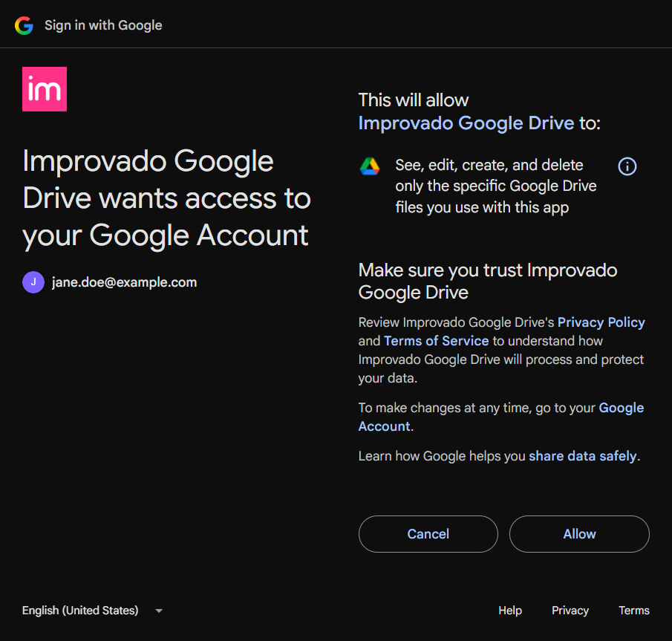The height and width of the screenshot is (641, 672).
Task: Click the Drive files permission description text
Action: [x=496, y=186]
